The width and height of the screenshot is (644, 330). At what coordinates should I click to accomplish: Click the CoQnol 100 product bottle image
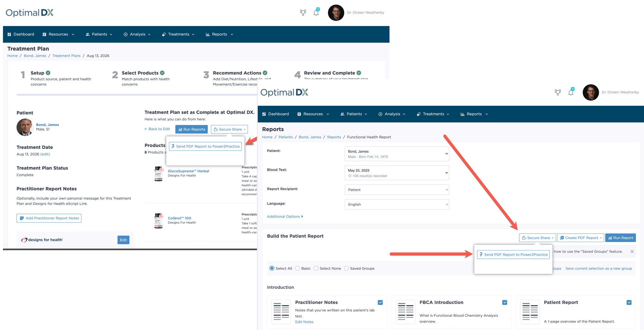[158, 221]
